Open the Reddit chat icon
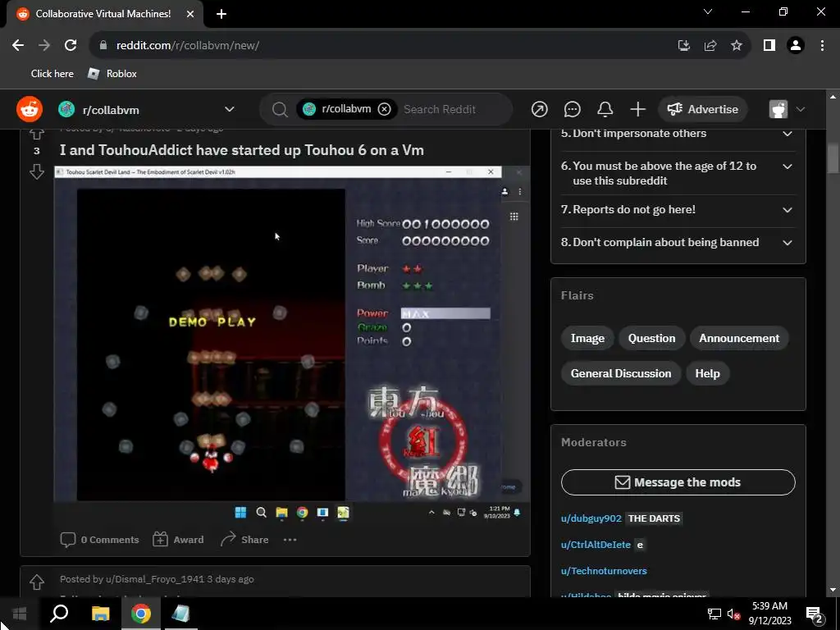This screenshot has width=840, height=630. pyautogui.click(x=572, y=109)
